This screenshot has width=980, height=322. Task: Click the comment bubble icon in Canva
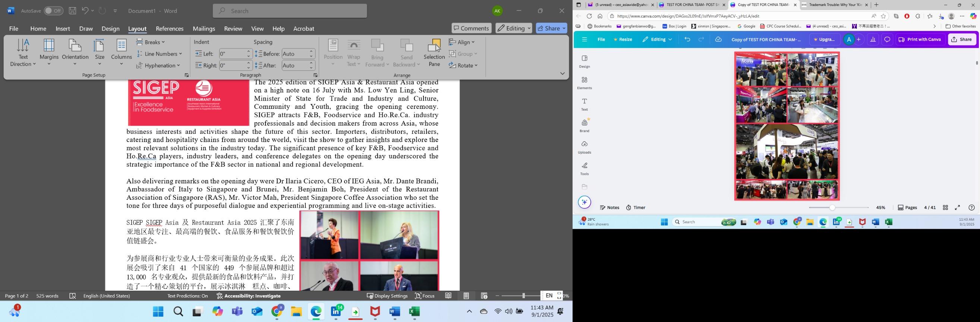[887, 40]
